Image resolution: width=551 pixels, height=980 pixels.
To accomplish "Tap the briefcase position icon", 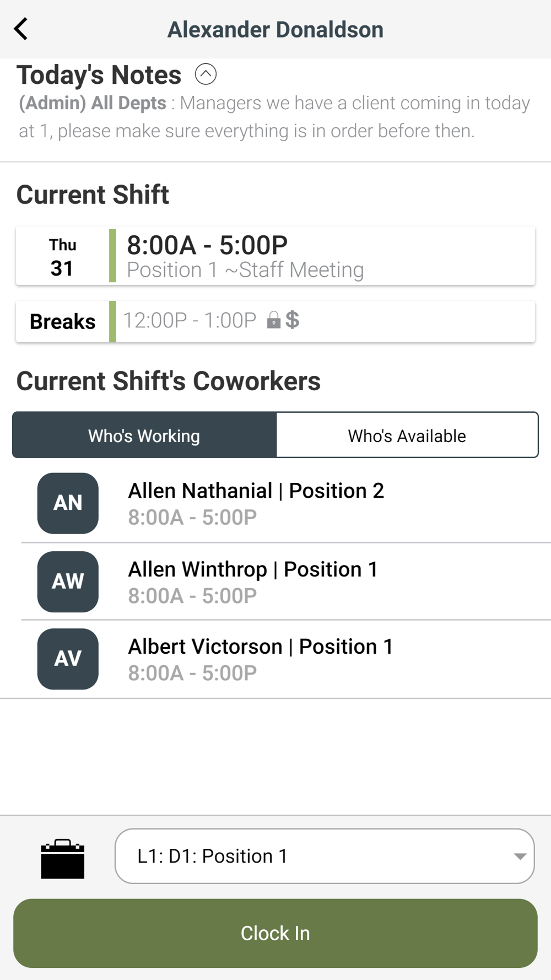I will 63,858.
